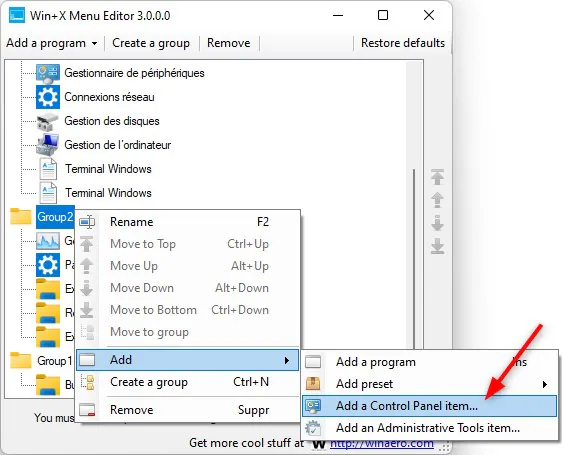Select Gestionnaire de périphériques entry text

[x=134, y=73]
